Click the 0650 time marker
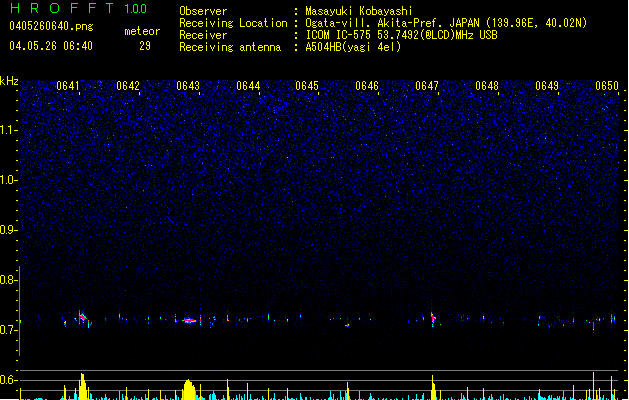The height and width of the screenshot is (400, 629). (607, 86)
